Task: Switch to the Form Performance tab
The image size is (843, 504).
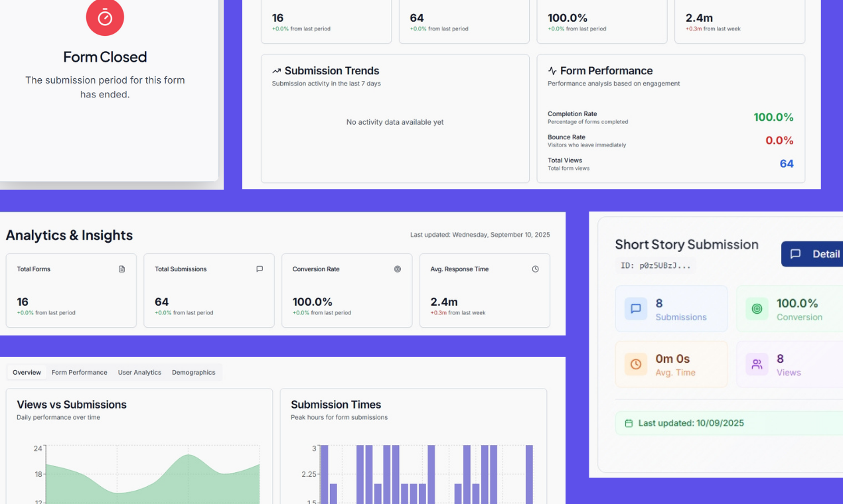Action: tap(80, 373)
